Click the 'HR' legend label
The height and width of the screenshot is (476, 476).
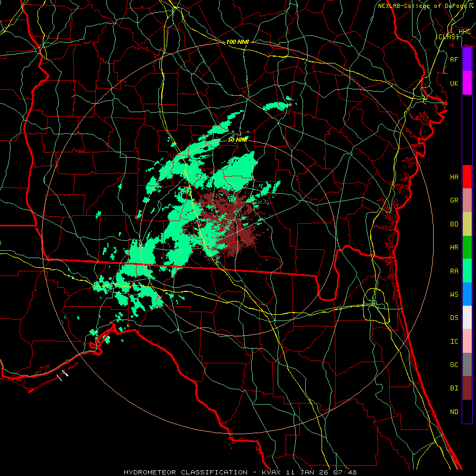tap(454, 248)
